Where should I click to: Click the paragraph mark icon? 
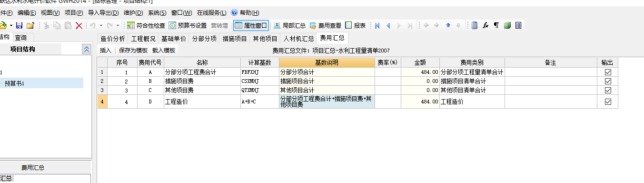[496, 25]
